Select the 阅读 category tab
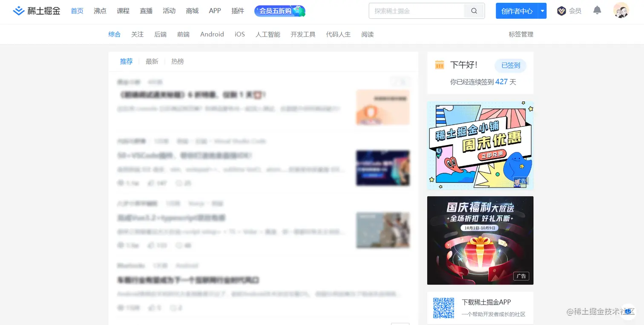This screenshot has height=325, width=644. tap(368, 34)
